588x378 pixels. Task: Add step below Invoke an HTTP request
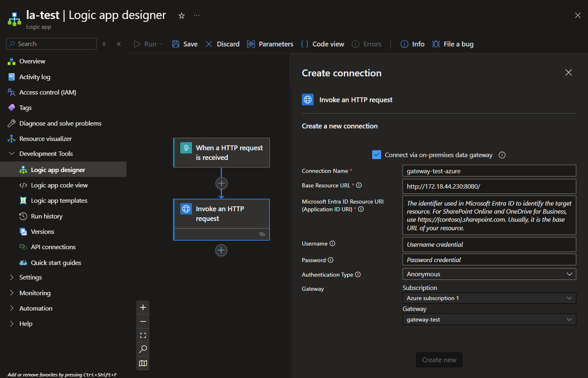pyautogui.click(x=221, y=250)
